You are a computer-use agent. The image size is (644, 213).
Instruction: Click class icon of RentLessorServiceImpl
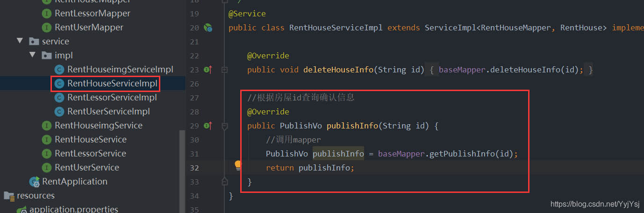59,98
